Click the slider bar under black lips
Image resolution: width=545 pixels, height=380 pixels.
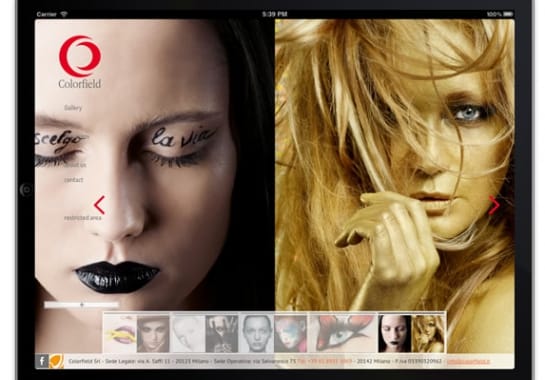(82, 305)
